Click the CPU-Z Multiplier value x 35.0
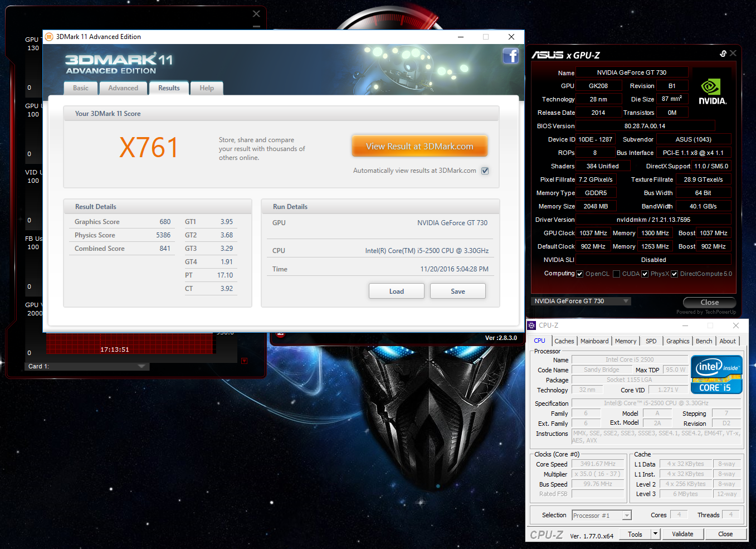756x549 pixels. pos(598,474)
